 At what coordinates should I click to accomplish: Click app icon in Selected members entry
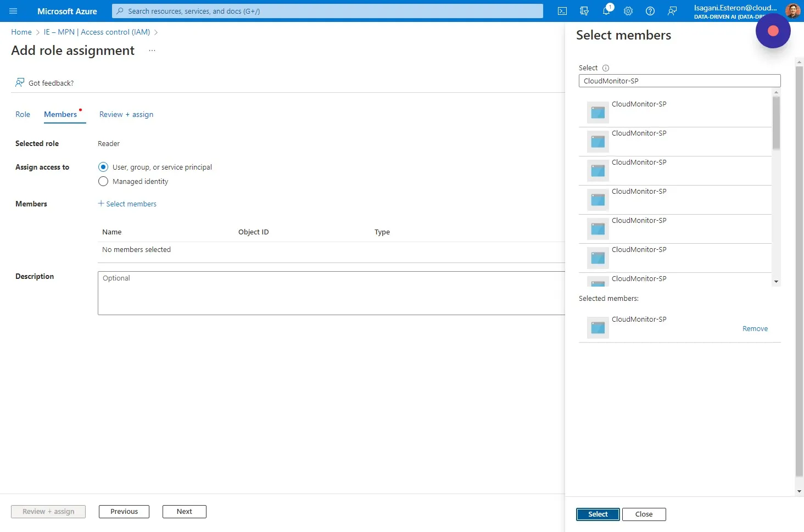(598, 328)
